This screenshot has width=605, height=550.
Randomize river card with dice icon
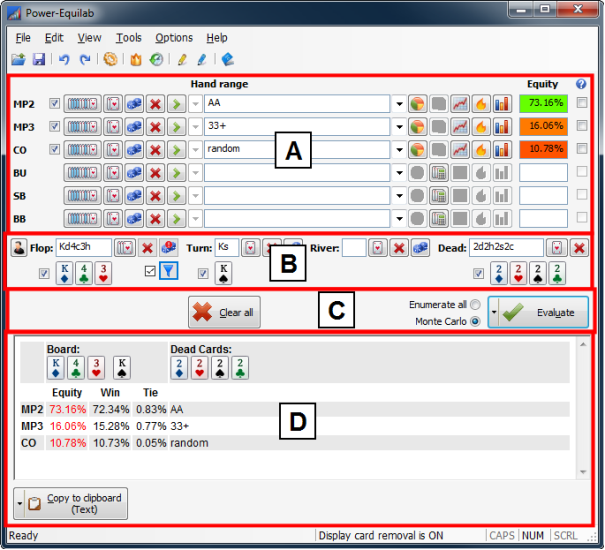(x=420, y=248)
